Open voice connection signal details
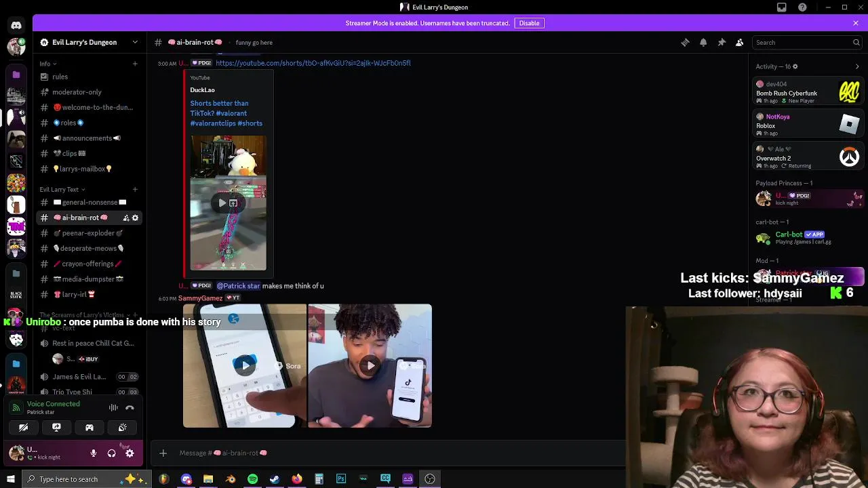Screen dimensions: 868x488 [16, 408]
